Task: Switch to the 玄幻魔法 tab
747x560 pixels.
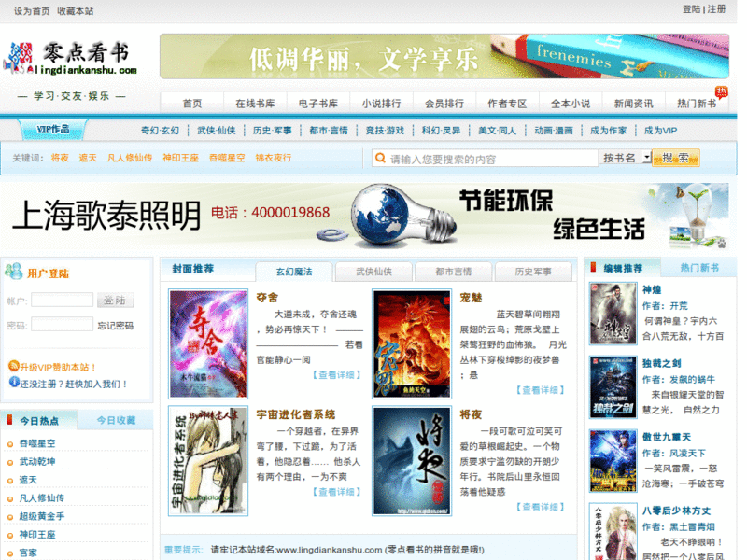Action: [294, 272]
